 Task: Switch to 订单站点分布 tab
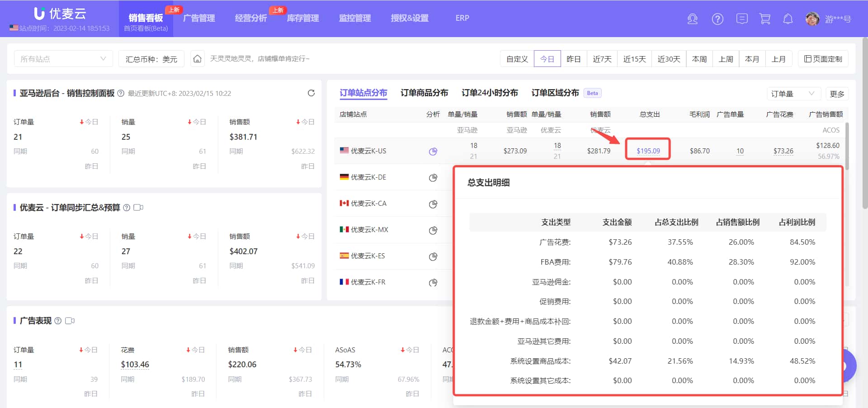click(363, 93)
